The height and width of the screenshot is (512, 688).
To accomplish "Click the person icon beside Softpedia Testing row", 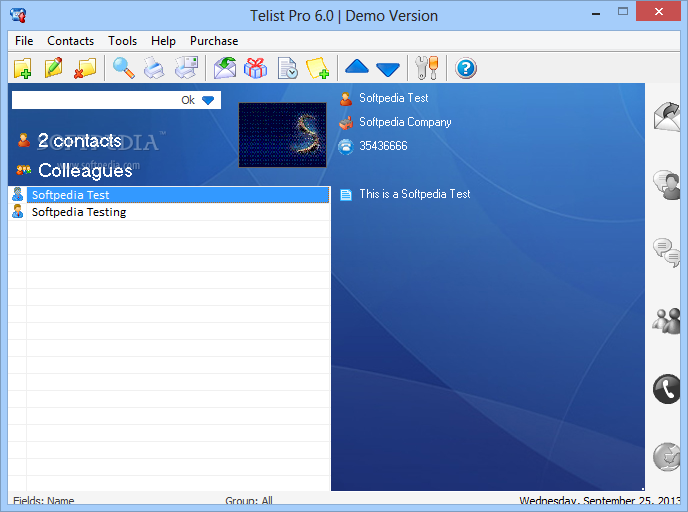I will pos(18,211).
